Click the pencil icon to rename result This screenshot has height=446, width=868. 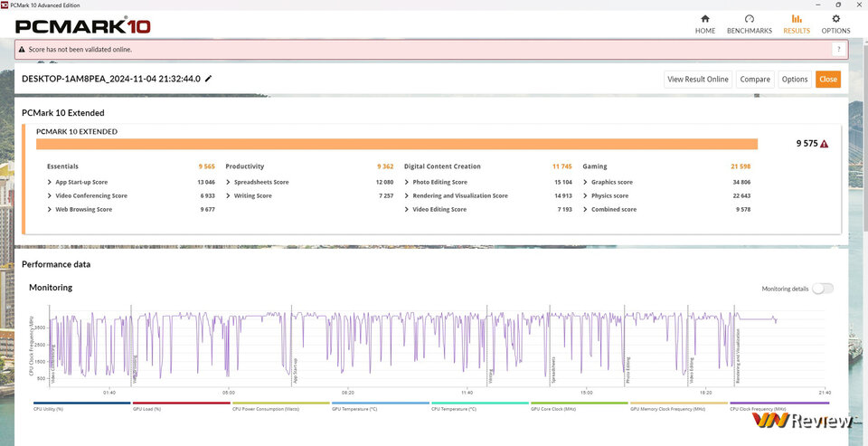(208, 79)
